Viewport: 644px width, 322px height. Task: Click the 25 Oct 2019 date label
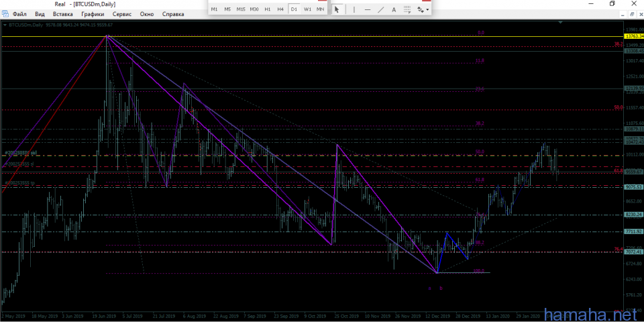[x=347, y=317]
